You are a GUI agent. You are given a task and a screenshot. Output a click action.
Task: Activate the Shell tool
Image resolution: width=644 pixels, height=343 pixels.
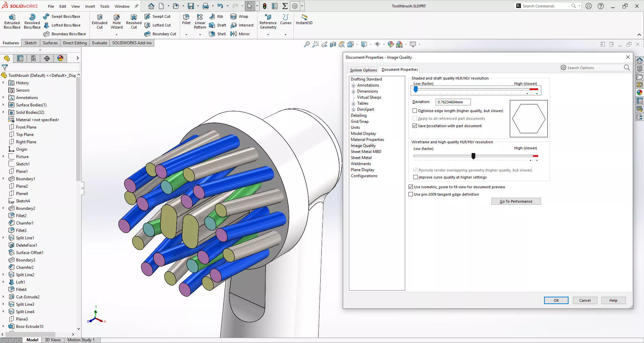tap(212, 34)
